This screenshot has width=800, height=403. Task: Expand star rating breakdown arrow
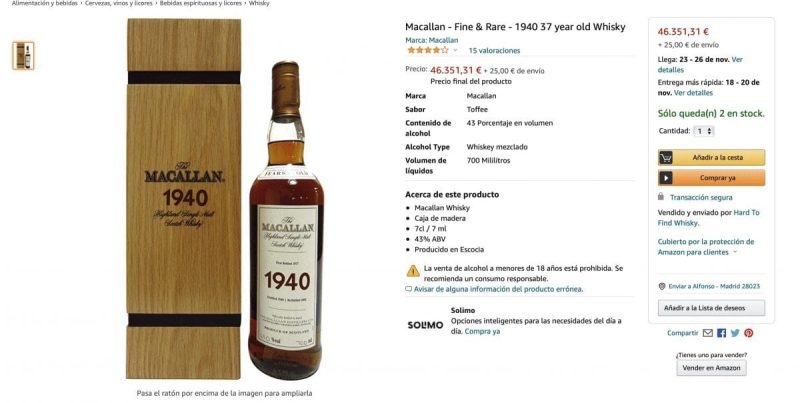pos(455,51)
